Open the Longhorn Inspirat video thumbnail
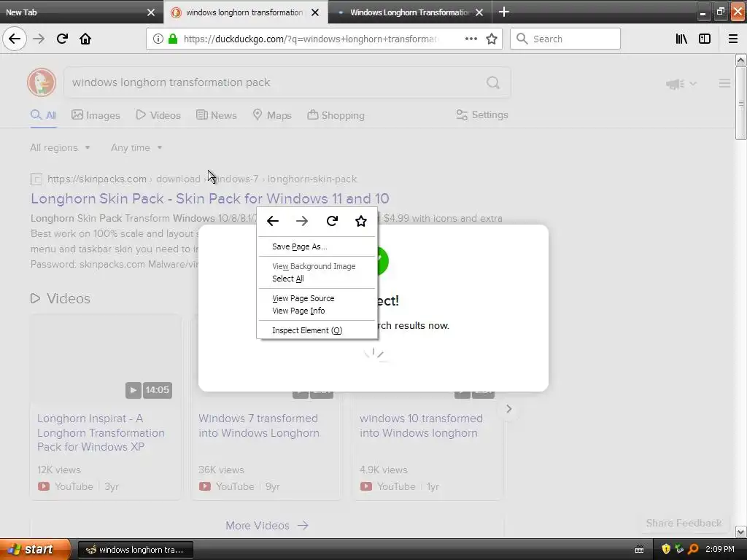 pos(105,358)
